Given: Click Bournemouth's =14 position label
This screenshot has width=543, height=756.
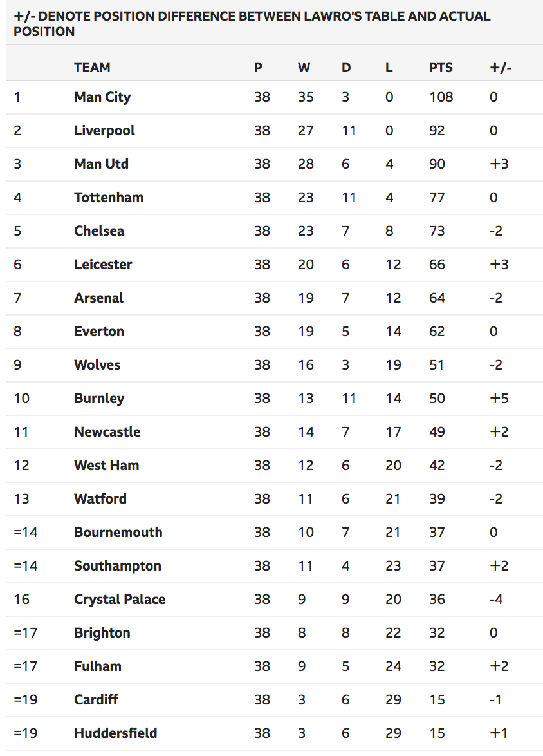Looking at the screenshot, I should click(x=26, y=533).
